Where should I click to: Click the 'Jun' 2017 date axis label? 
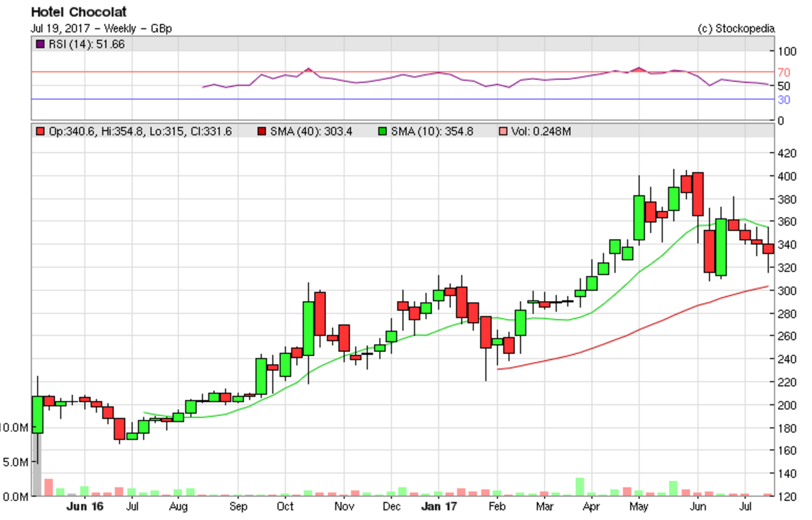[x=699, y=506]
